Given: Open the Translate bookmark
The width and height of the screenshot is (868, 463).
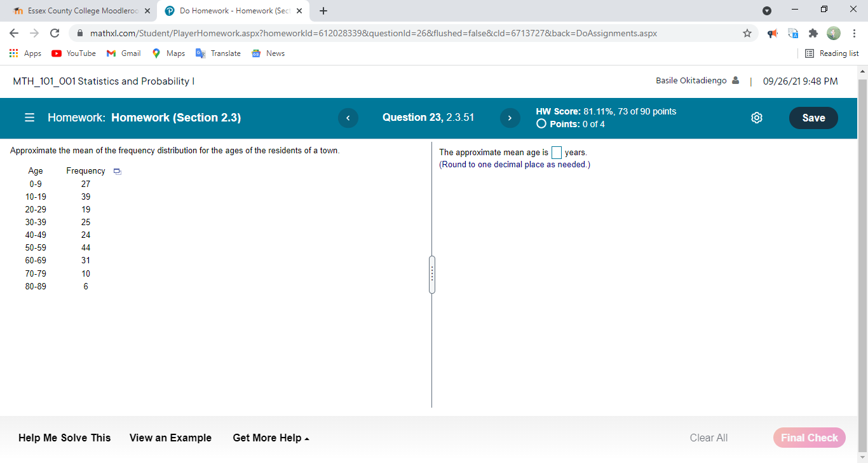Looking at the screenshot, I should [x=218, y=53].
